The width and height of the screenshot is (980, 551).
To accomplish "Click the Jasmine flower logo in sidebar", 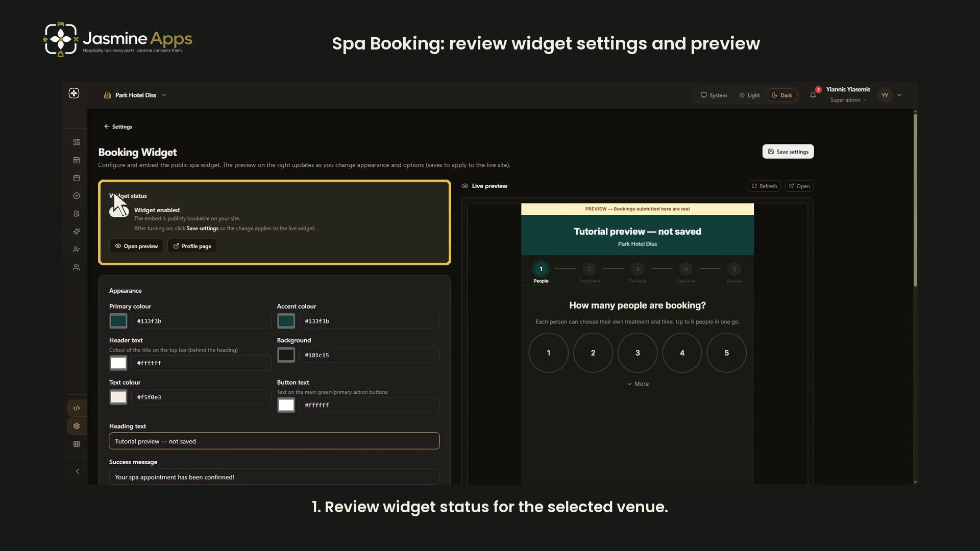I will coord(74,93).
